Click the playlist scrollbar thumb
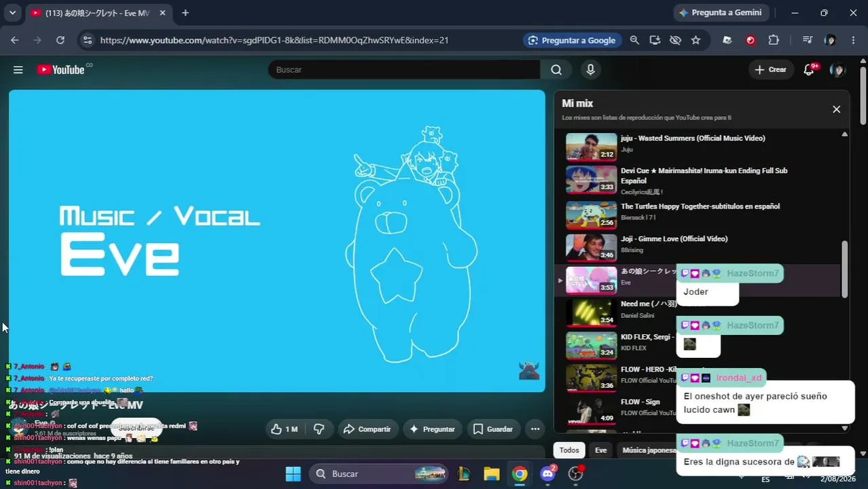 845,270
